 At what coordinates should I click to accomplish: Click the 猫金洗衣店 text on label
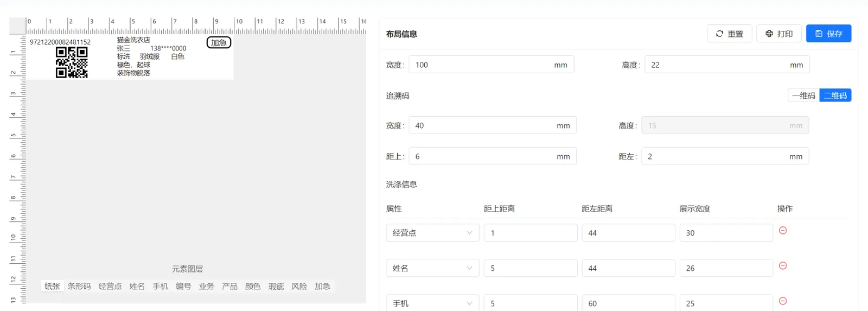pos(133,40)
